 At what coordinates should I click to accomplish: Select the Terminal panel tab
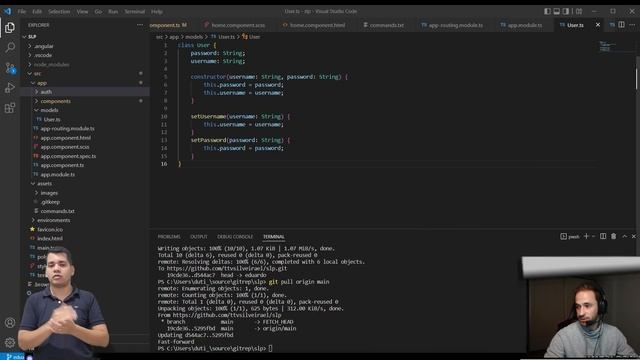[273, 237]
